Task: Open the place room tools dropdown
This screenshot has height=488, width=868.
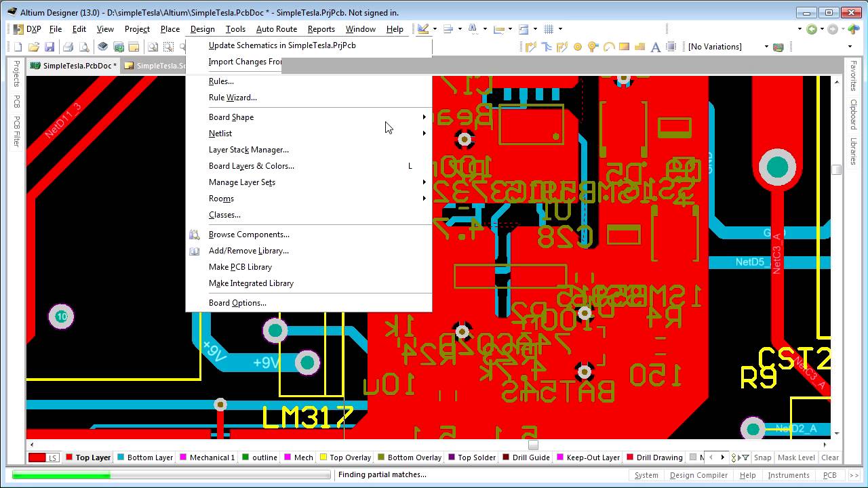Action: [535, 29]
